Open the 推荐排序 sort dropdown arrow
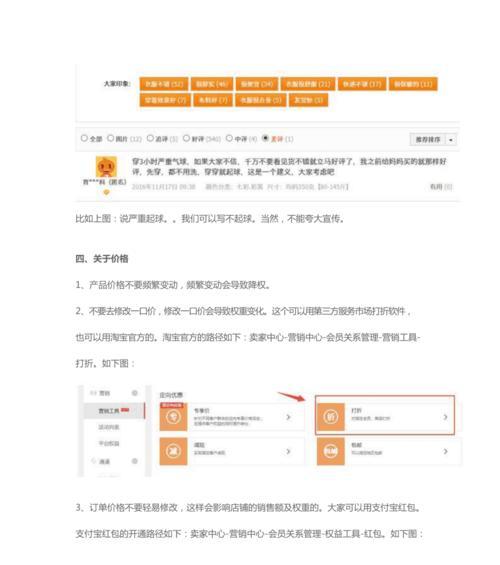The image size is (500, 565). [451, 139]
